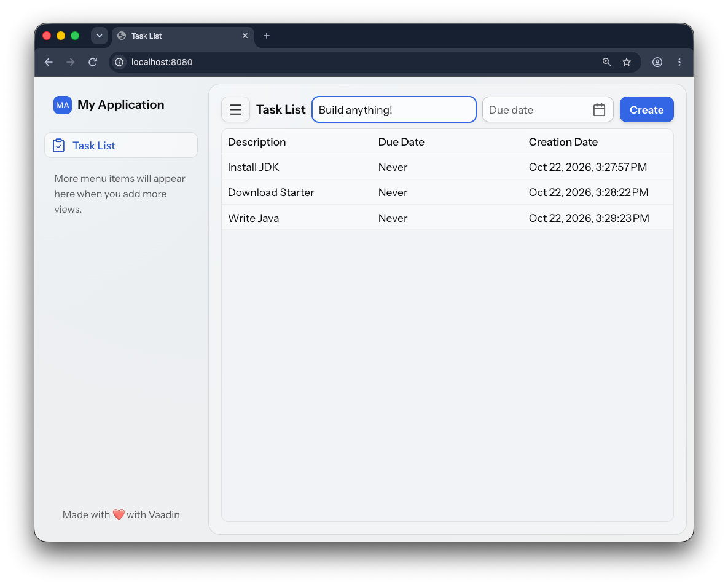Expand the tab search dropdown

[100, 36]
